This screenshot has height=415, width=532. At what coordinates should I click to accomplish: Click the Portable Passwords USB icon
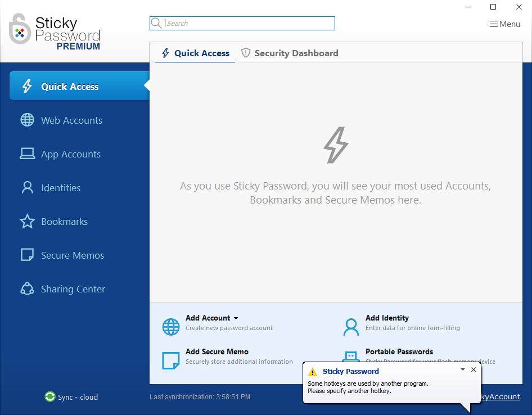(351, 357)
